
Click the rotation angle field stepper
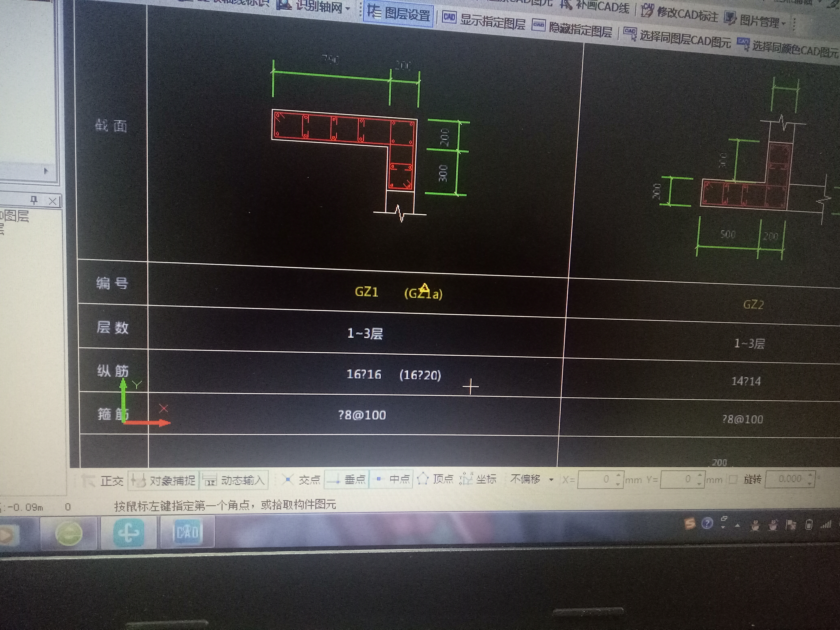coord(810,479)
